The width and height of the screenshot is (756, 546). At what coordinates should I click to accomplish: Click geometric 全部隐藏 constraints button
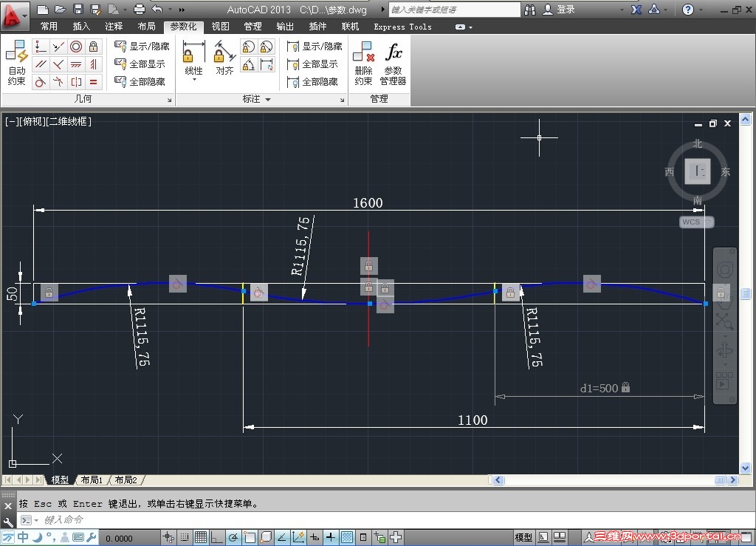140,81
